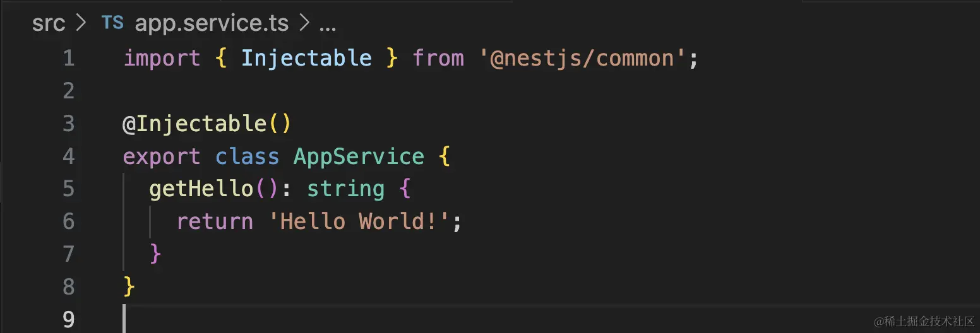Select line number 4 in the gutter

(x=68, y=156)
